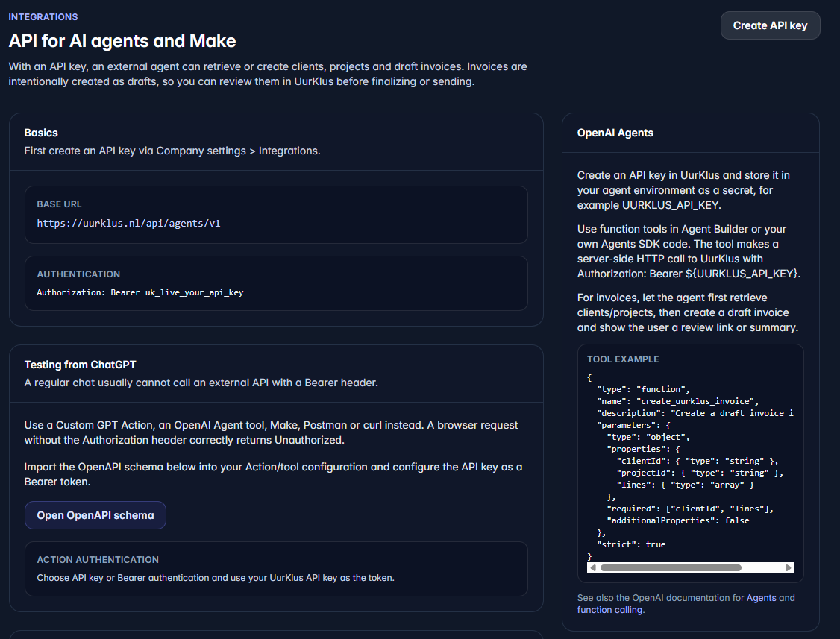Click the BASE URL label
The image size is (840, 639).
click(59, 204)
